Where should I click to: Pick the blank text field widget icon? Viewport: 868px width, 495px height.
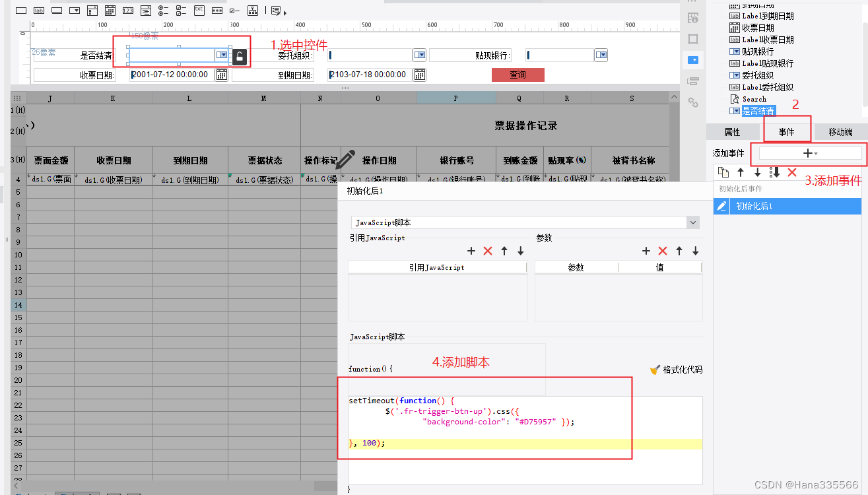click(x=21, y=11)
